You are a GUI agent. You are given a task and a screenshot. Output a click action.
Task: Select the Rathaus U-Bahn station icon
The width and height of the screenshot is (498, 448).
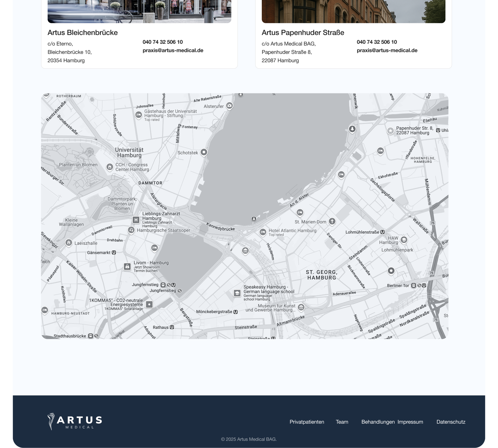click(x=172, y=327)
